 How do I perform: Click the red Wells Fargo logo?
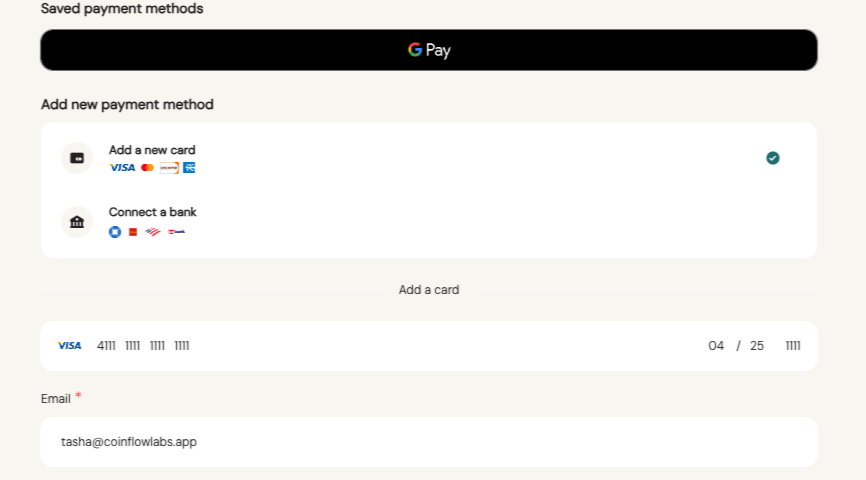(x=133, y=232)
